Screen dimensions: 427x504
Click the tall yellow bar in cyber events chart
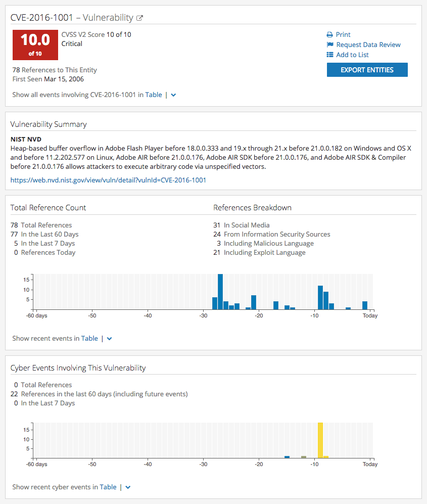(x=320, y=440)
